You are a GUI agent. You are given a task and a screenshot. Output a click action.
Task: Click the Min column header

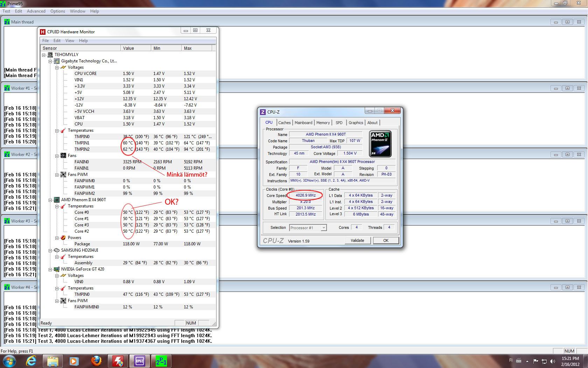click(166, 48)
